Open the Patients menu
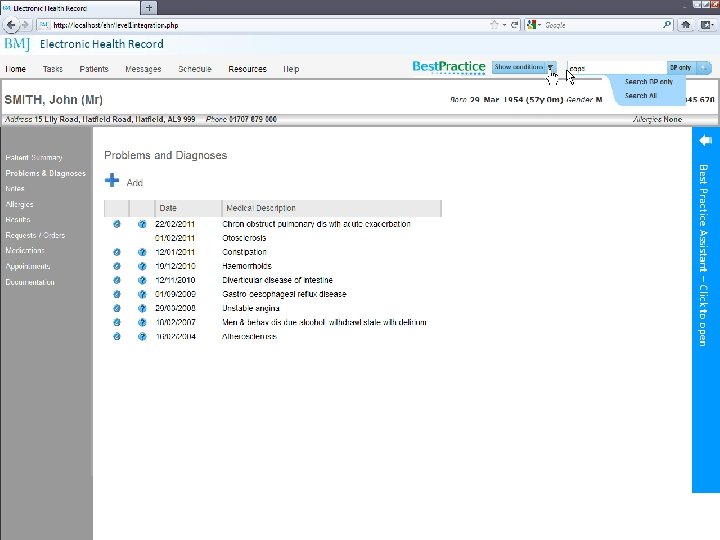This screenshot has height=540, width=720. 94,69
